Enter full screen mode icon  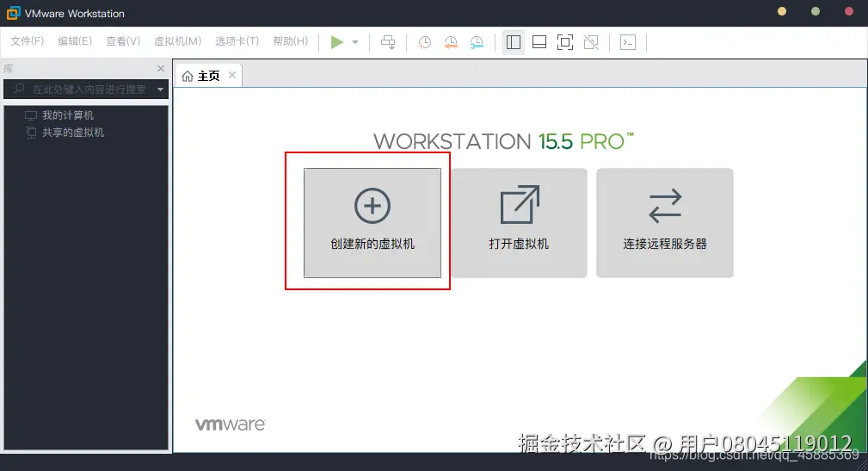click(x=565, y=42)
